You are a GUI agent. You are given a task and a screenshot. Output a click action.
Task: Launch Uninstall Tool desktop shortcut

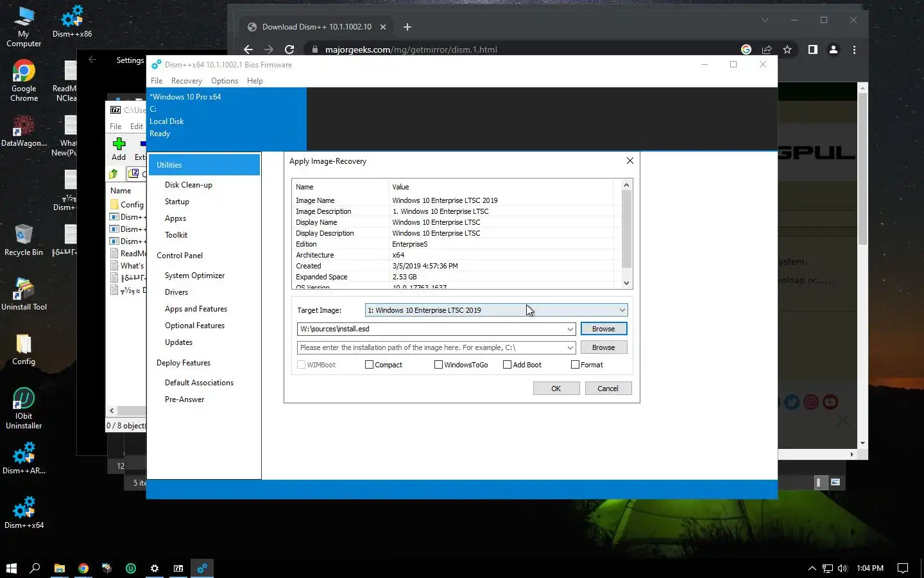coord(24,294)
